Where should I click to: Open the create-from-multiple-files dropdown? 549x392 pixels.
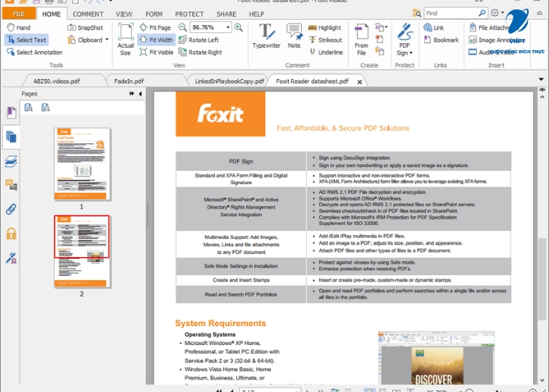coord(381,27)
